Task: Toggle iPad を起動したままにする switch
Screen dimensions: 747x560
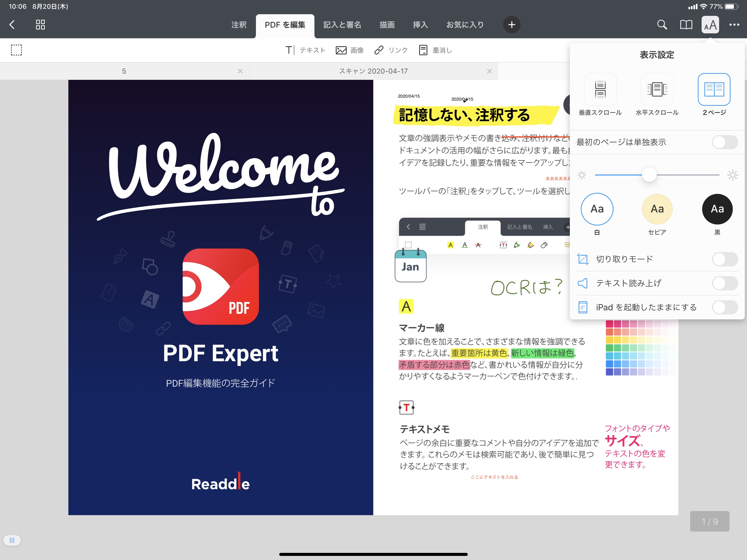Action: [725, 307]
